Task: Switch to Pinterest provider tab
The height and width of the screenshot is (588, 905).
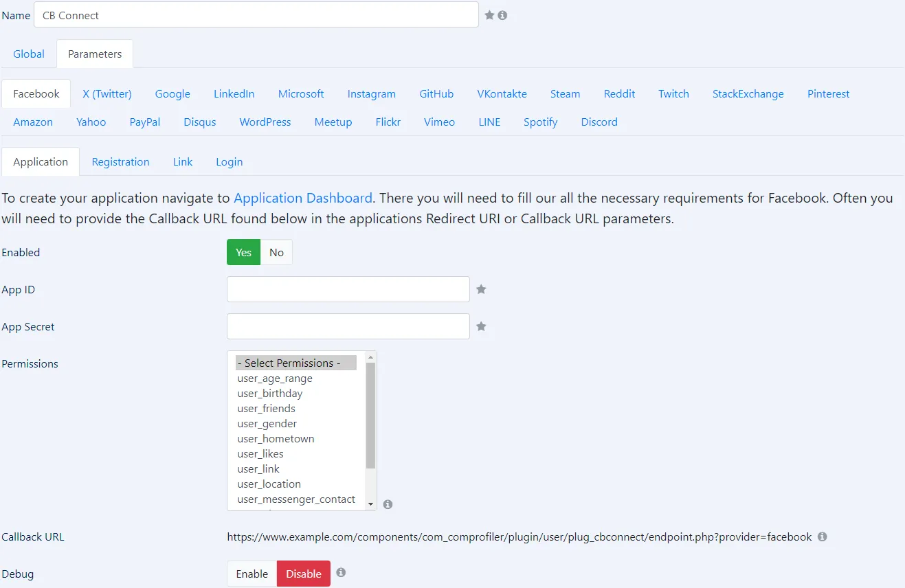Action: click(829, 93)
